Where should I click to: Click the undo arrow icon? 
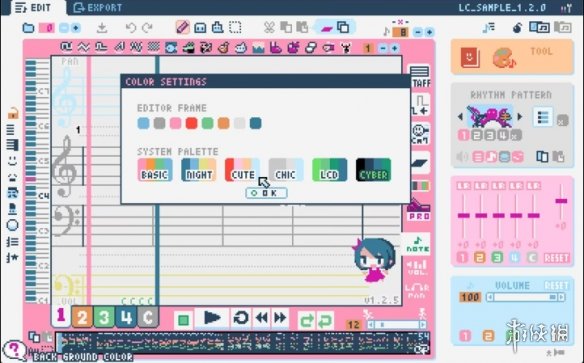click(131, 28)
